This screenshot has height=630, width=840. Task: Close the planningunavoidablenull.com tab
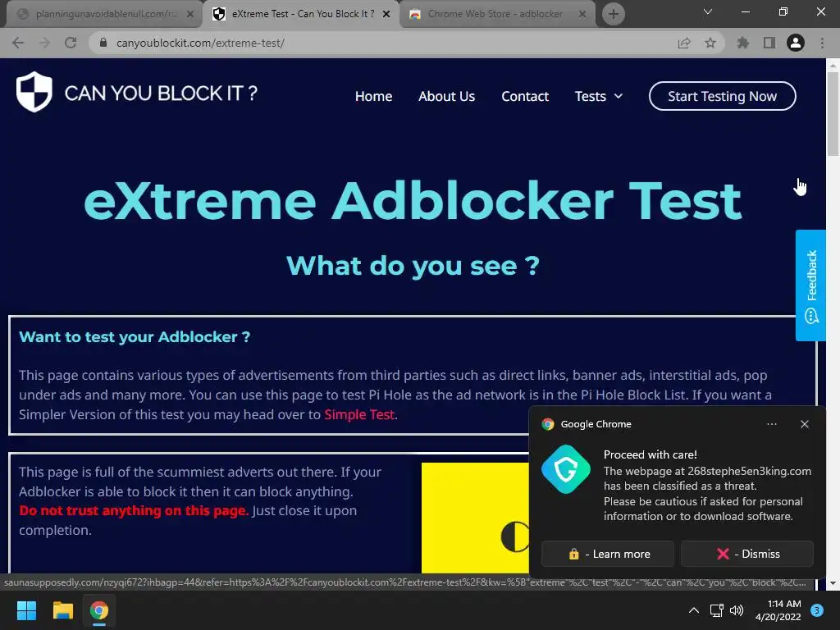click(190, 15)
